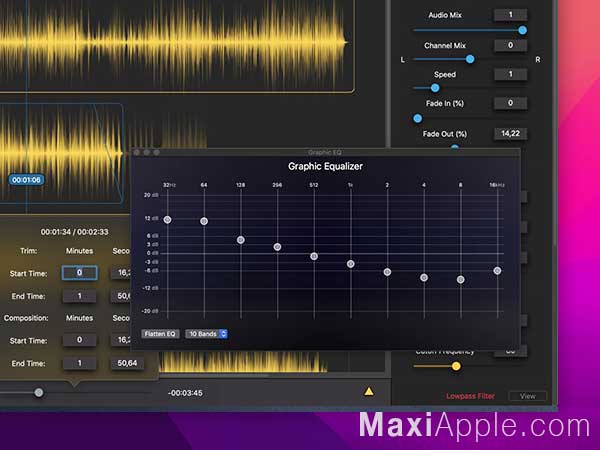Select the 128 Hz equalizer band handle
This screenshot has width=600, height=450.
click(241, 240)
